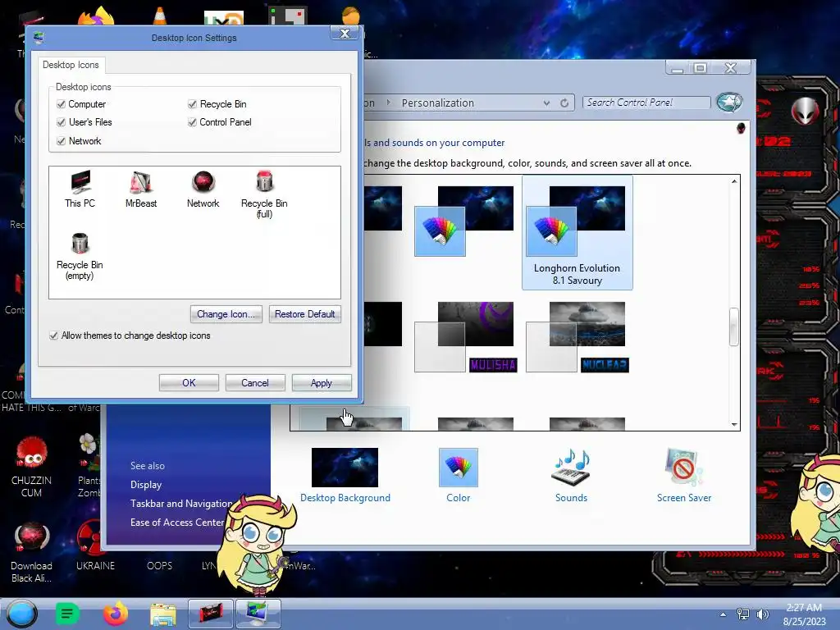Select the Recycle Bin (empty) icon
This screenshot has width=840, height=630.
(80, 256)
